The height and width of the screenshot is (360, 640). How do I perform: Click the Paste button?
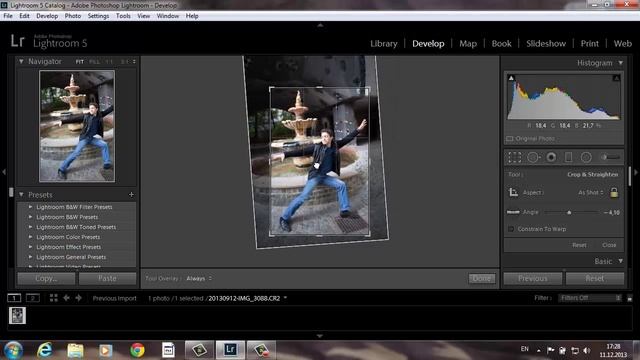107,278
